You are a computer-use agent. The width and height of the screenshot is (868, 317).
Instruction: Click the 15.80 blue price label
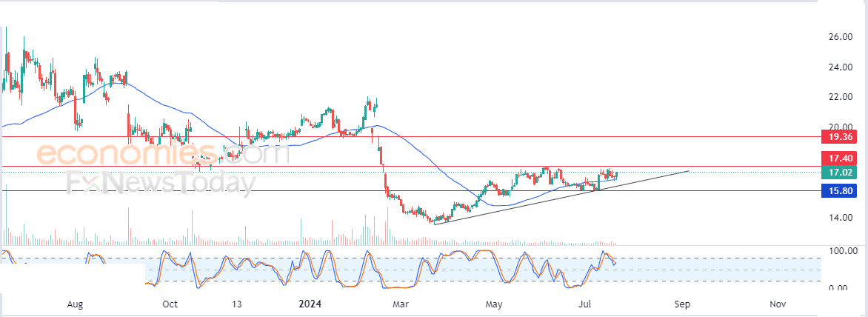[839, 191]
